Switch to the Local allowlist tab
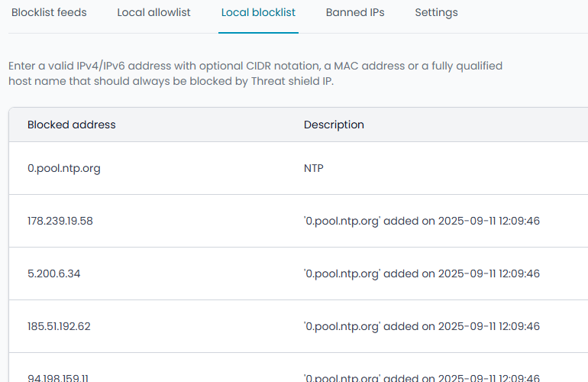The width and height of the screenshot is (588, 382). pos(153,13)
